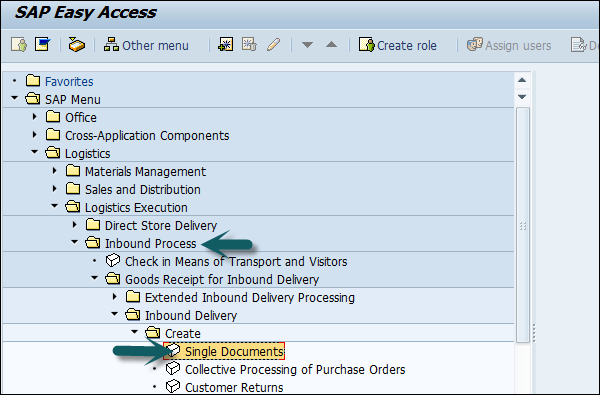Select Goods Receipt for Inbound Delivery label

[x=222, y=279]
